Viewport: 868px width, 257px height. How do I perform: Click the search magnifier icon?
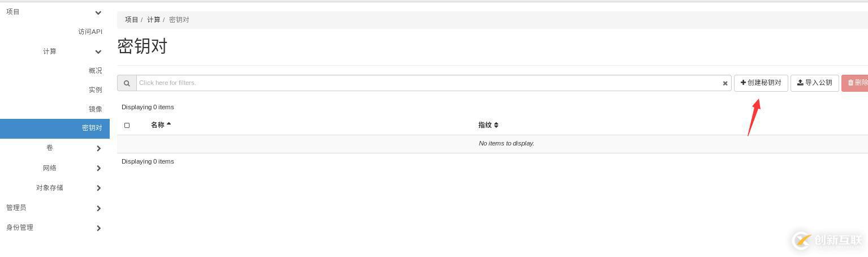pos(127,83)
